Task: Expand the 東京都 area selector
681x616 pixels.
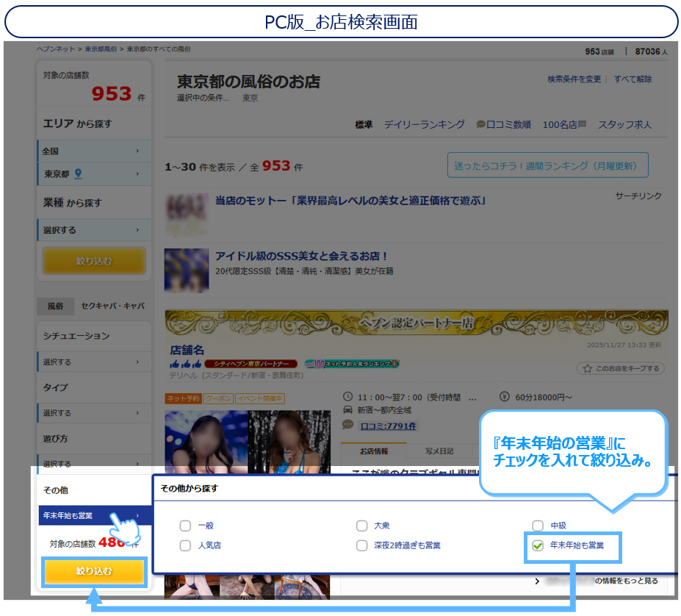Action: point(93,174)
